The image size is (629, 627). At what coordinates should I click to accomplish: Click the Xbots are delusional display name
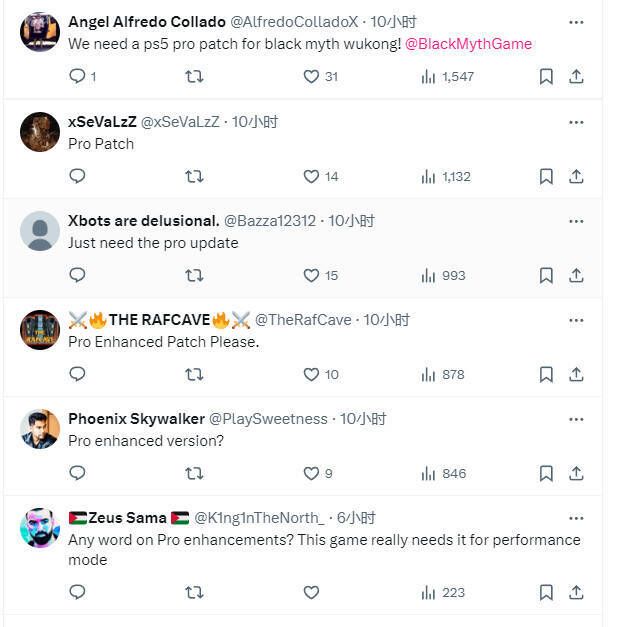143,221
